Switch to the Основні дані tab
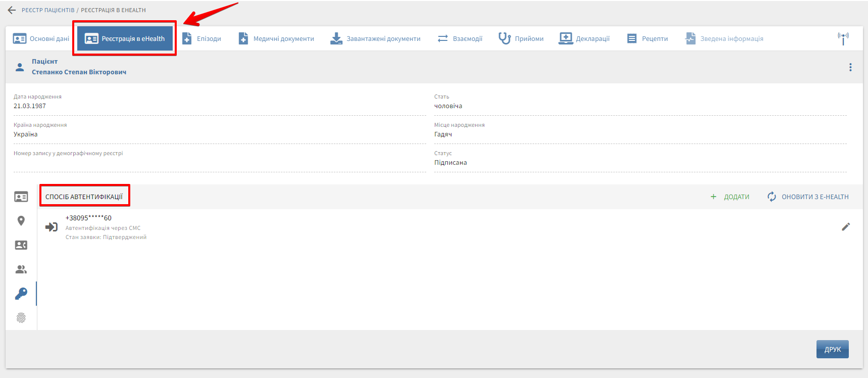 coord(41,39)
